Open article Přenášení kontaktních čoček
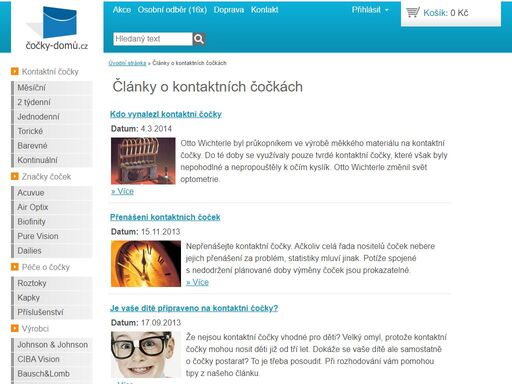This screenshot has height=384, width=512. tap(165, 217)
